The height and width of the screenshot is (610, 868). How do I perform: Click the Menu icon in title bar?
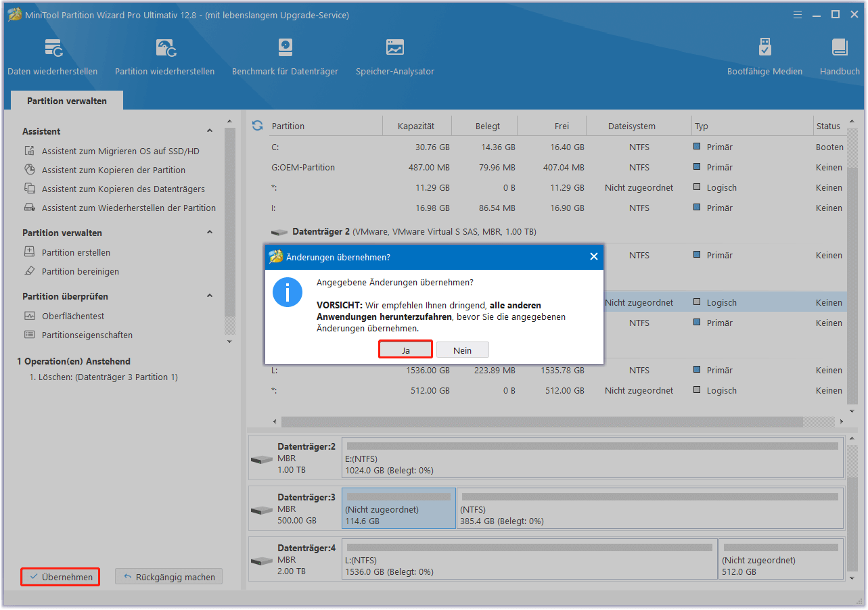click(798, 14)
